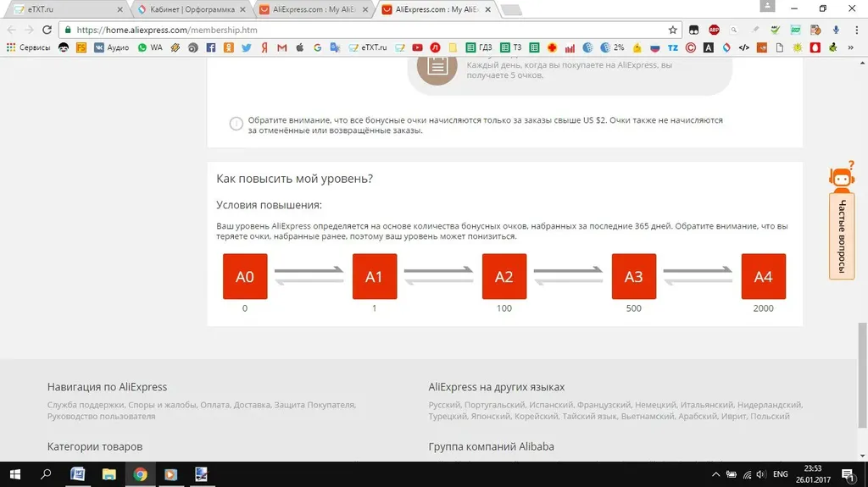
Task: Switch to the eTXT.ru tab
Action: [70, 9]
